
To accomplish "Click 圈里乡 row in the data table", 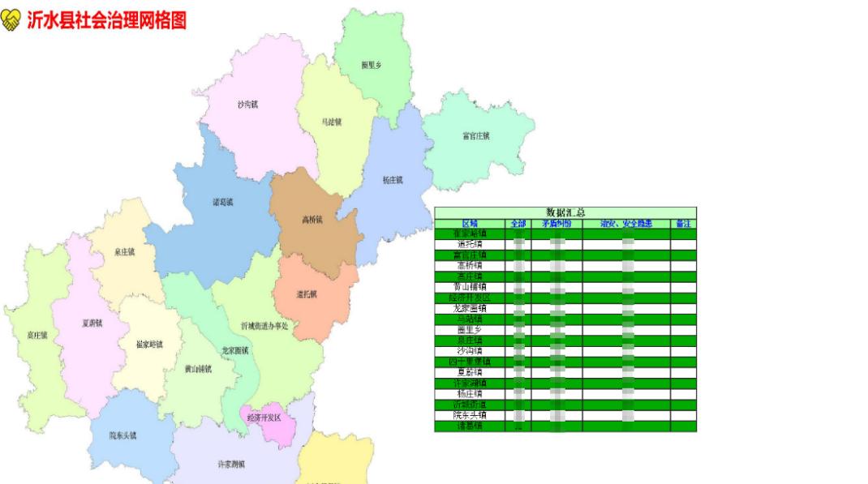I will (565, 330).
